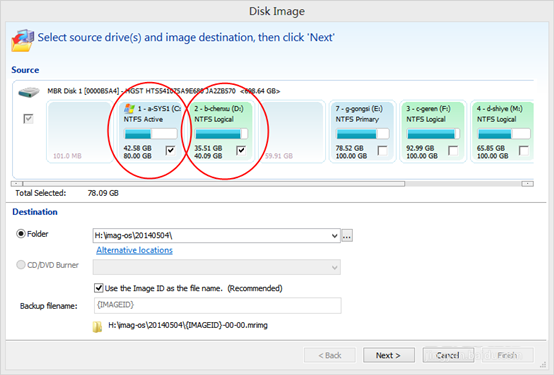Expand the CD/DVD Burner dropdown

334,268
